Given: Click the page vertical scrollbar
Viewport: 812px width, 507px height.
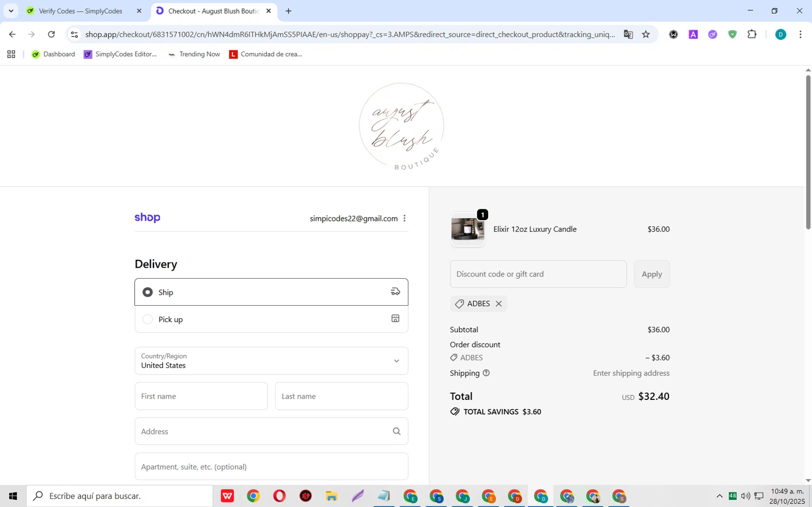Looking at the screenshot, I should pyautogui.click(x=808, y=152).
